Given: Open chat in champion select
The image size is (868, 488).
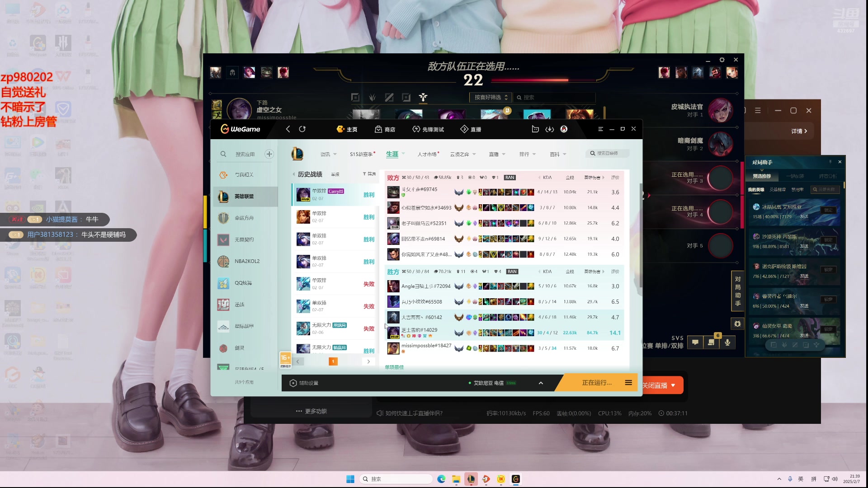Looking at the screenshot, I should [x=695, y=343].
